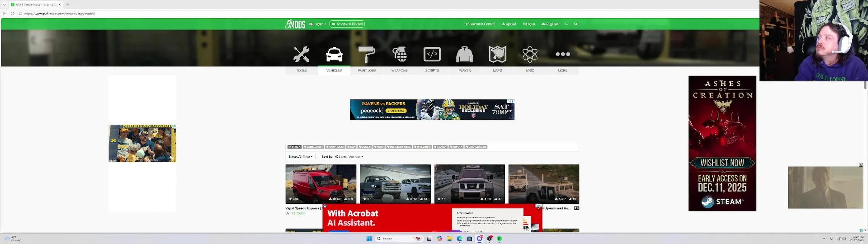Open Microsoft Edge from the taskbar
The width and height of the screenshot is (868, 244).
[x=459, y=239]
